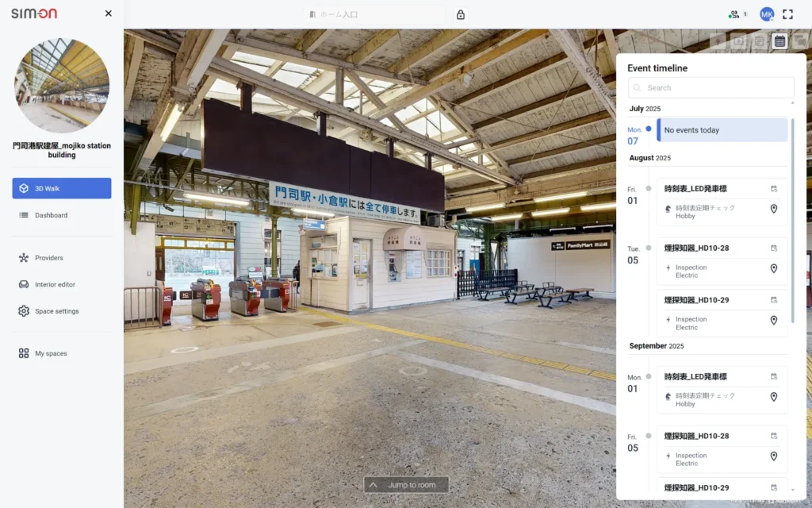Toggle fullscreen mode
The height and width of the screenshot is (508, 812).
787,14
